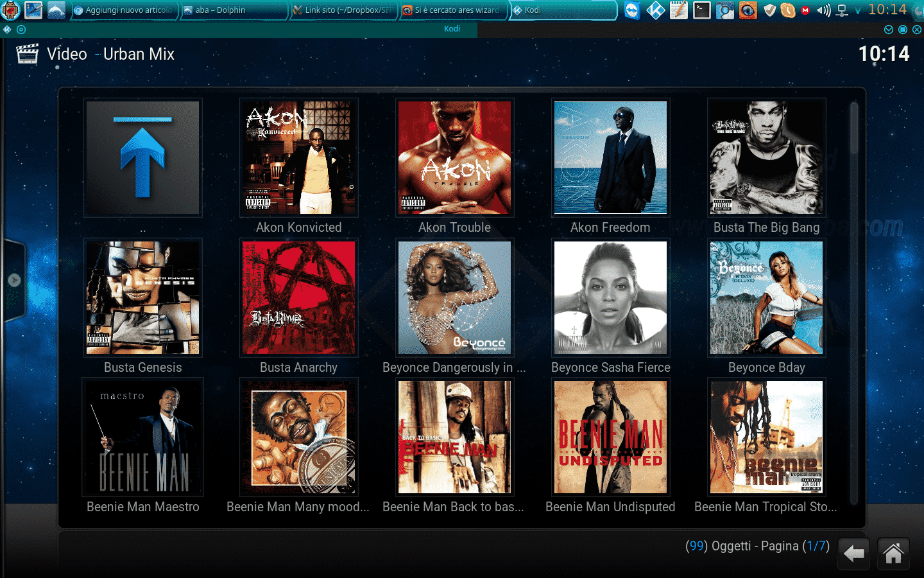Open the Akon Konvicted album
The image size is (924, 578).
pos(298,157)
